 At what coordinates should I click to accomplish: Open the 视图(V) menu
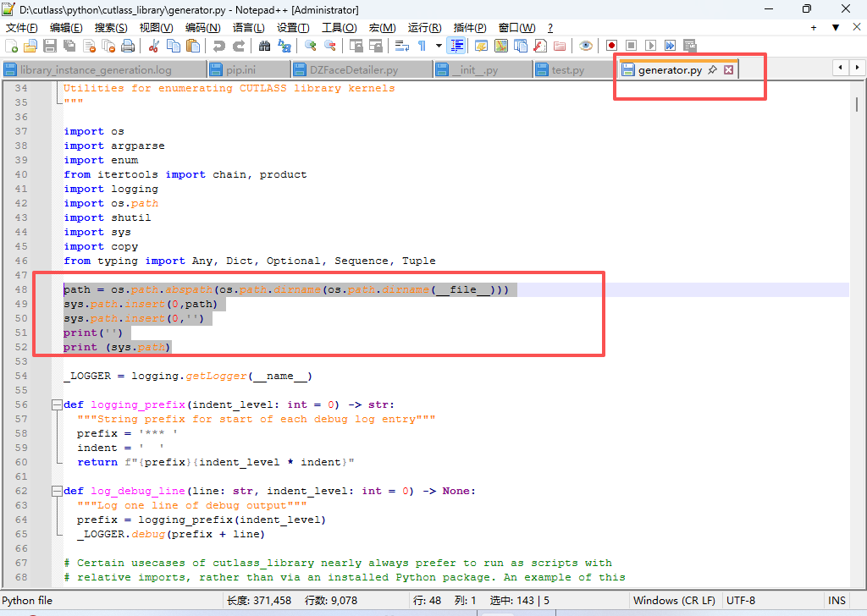pos(156,28)
